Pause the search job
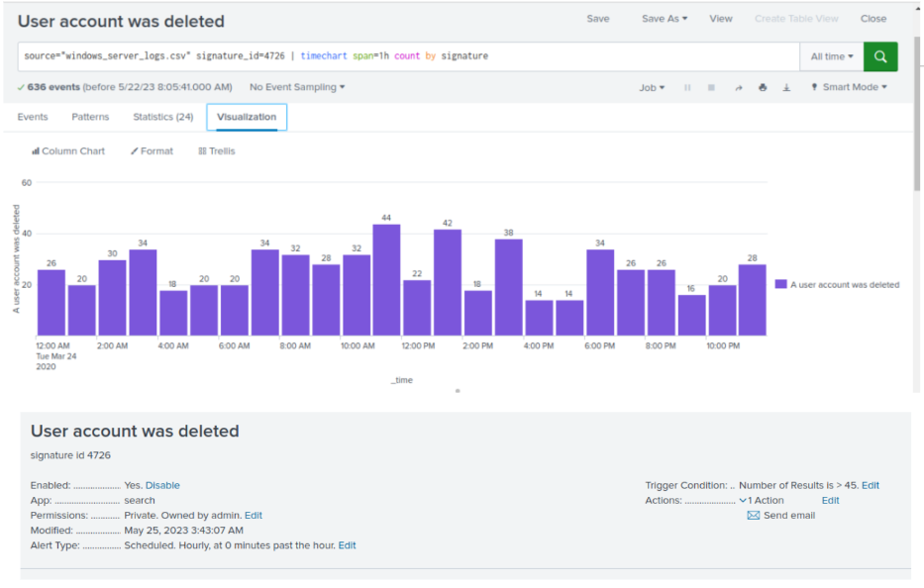 click(x=687, y=87)
